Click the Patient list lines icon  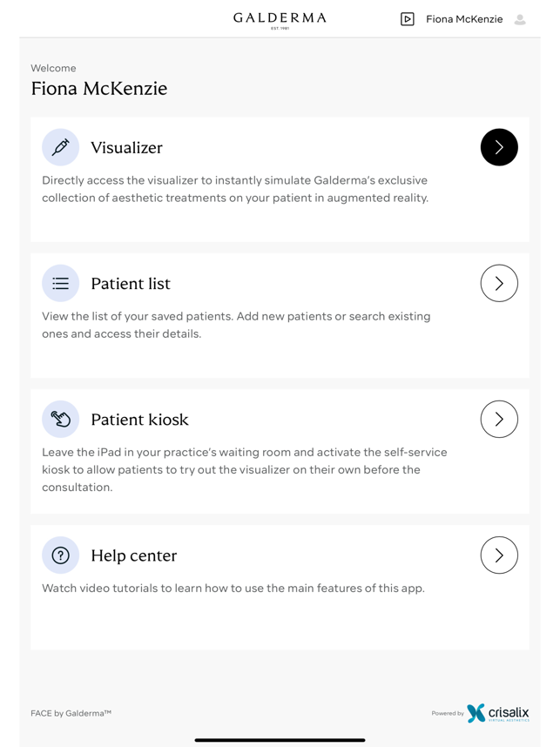coord(60,283)
